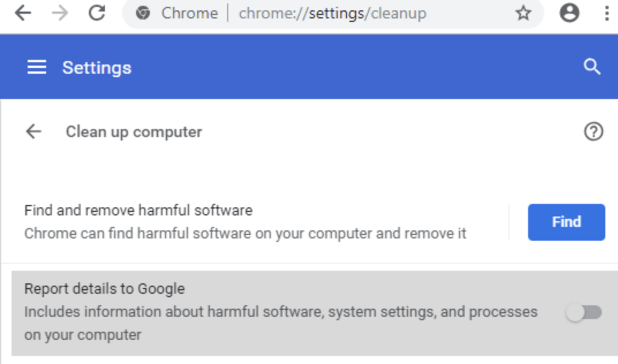Click the Find and remove harmful software title
Viewport: 618px width, 364px height.
click(x=138, y=210)
